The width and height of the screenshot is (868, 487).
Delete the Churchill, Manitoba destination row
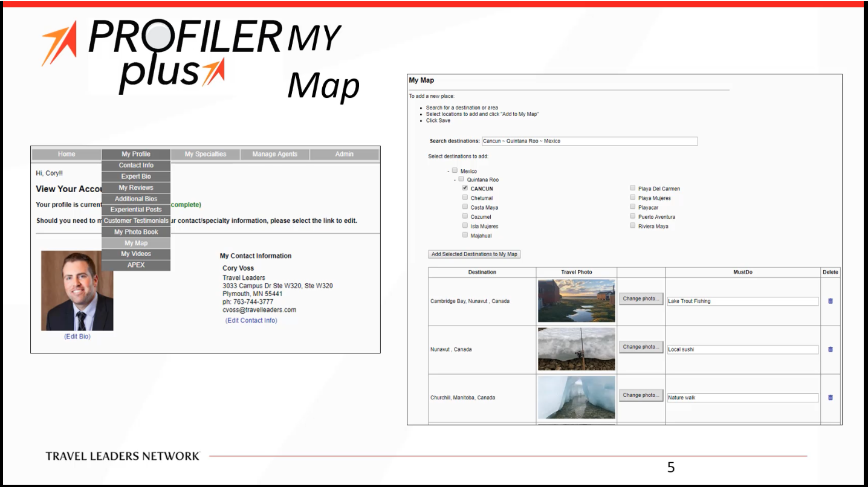(830, 398)
